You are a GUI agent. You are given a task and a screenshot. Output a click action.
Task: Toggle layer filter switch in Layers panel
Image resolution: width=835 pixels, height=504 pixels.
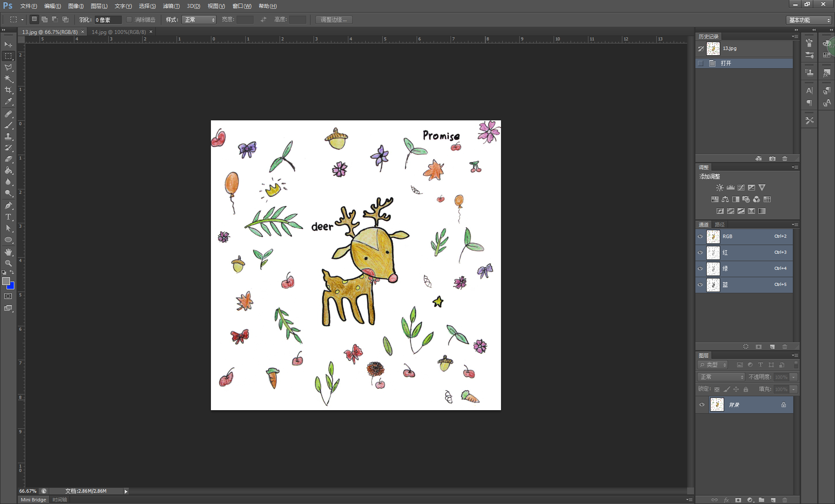point(796,365)
